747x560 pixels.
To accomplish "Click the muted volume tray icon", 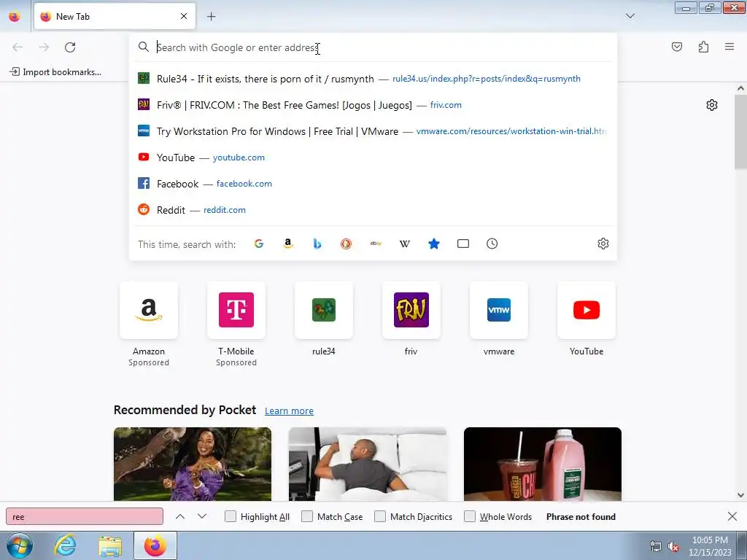I will tap(673, 547).
